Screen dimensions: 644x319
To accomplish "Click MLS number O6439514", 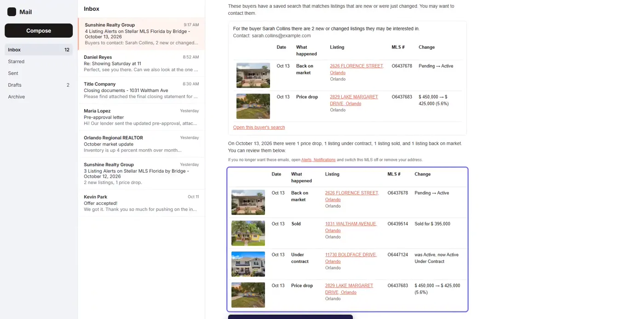I will [x=398, y=224].
